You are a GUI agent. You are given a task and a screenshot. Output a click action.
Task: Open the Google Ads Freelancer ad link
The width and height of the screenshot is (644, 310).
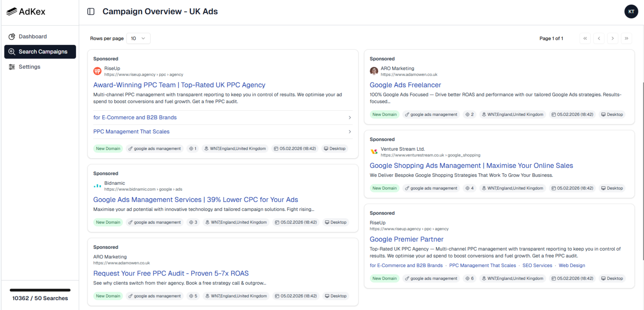(405, 85)
